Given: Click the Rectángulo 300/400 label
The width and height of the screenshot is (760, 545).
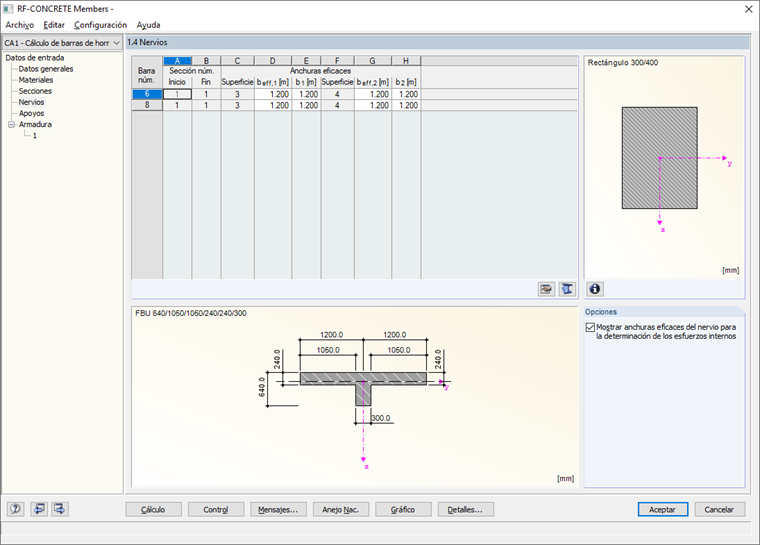Looking at the screenshot, I should (623, 63).
